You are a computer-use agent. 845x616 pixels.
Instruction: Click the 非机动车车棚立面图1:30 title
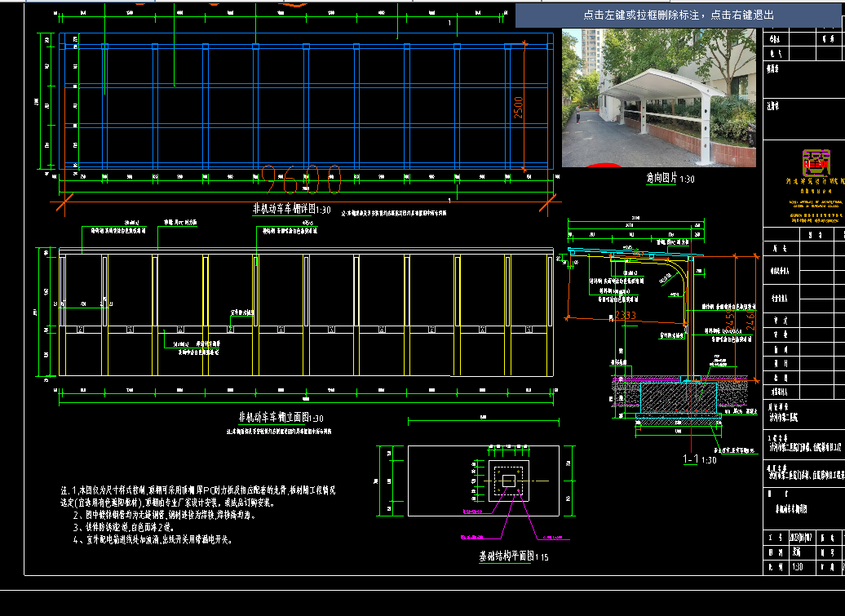click(x=281, y=417)
